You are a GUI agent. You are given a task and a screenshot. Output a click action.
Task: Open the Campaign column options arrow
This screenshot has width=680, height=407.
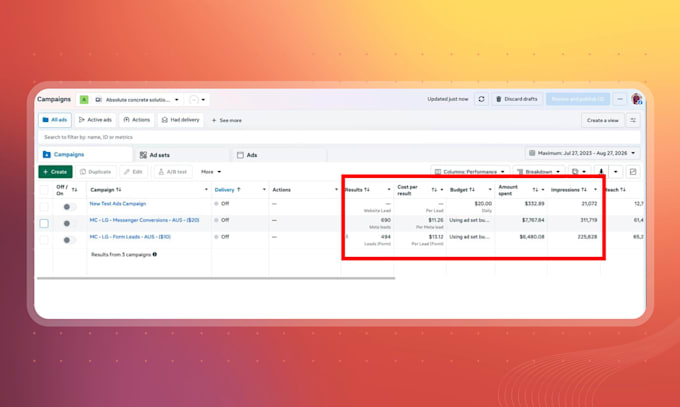click(x=206, y=190)
